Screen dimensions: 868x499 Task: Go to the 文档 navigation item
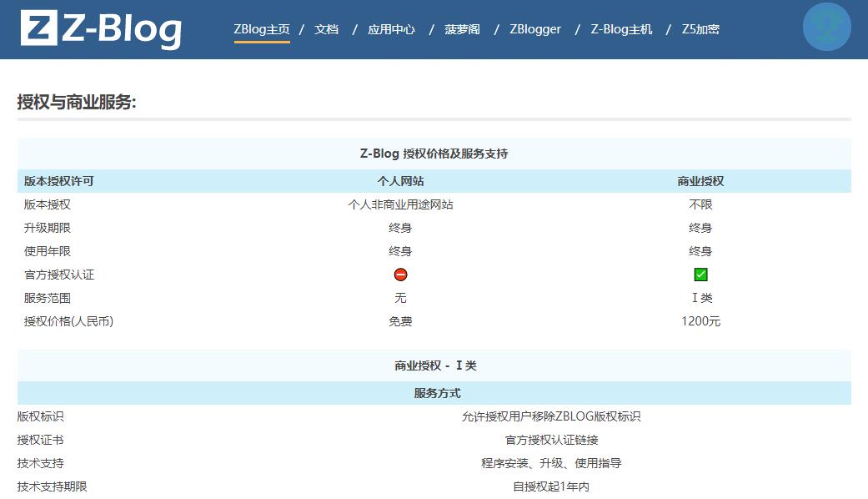[326, 29]
